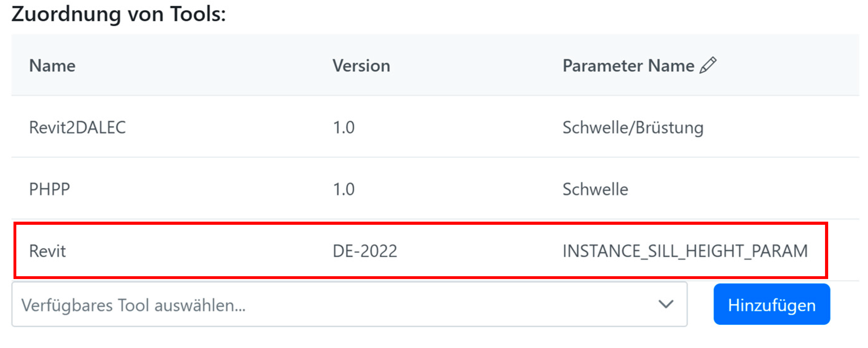Click the Parameter Name column header text
This screenshot has width=868, height=348.
(x=628, y=66)
